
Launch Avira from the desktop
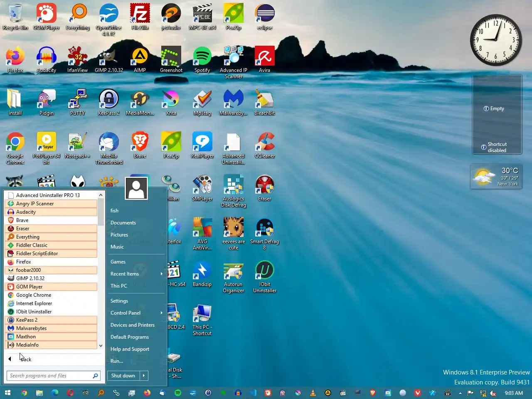tap(265, 59)
